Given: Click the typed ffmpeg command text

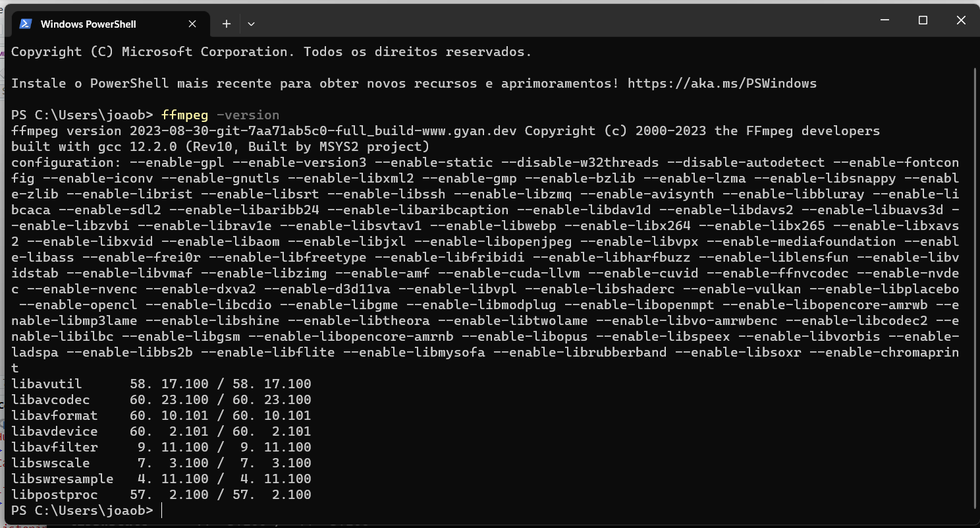Looking at the screenshot, I should coord(184,115).
